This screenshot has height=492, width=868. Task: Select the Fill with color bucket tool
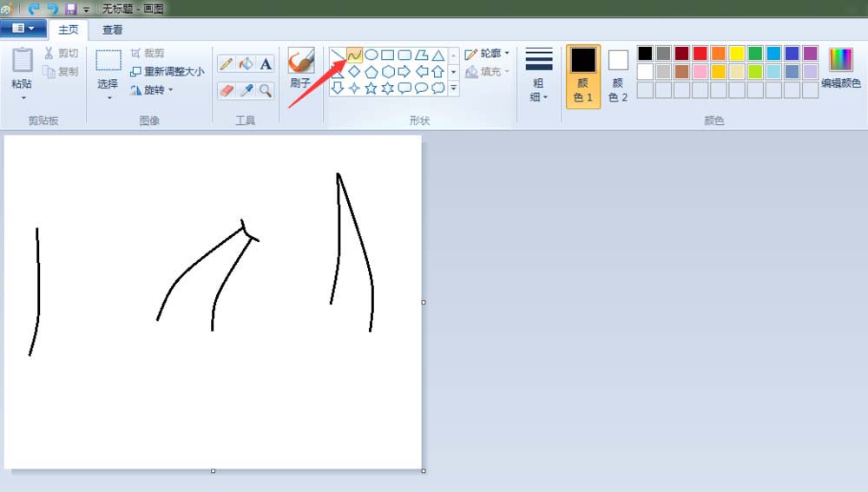point(246,63)
